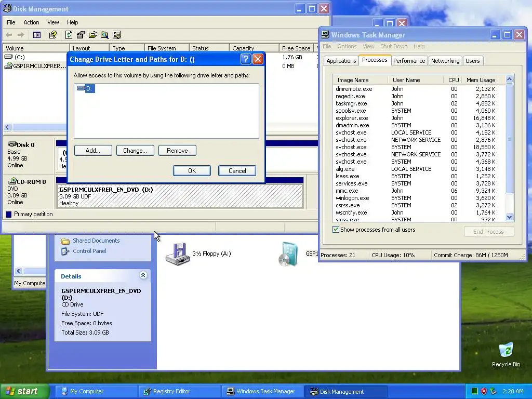Select the mmc.exe process row
532x399 pixels.
[418, 191]
